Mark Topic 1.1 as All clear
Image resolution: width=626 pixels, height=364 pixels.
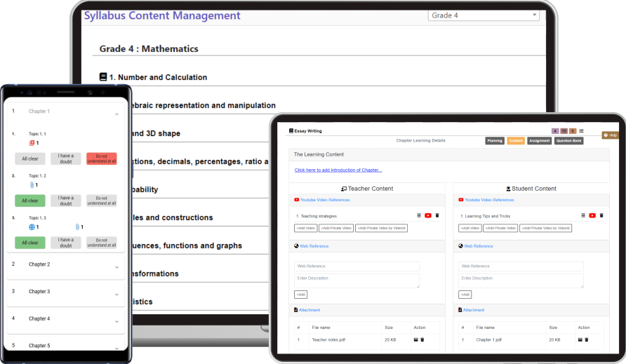tap(30, 159)
